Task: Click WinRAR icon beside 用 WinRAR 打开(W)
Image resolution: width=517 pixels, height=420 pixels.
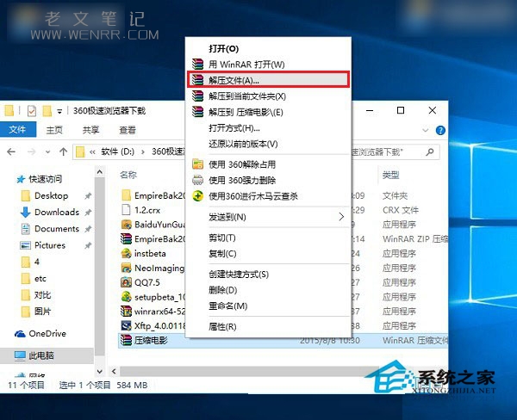Action: 198,65
